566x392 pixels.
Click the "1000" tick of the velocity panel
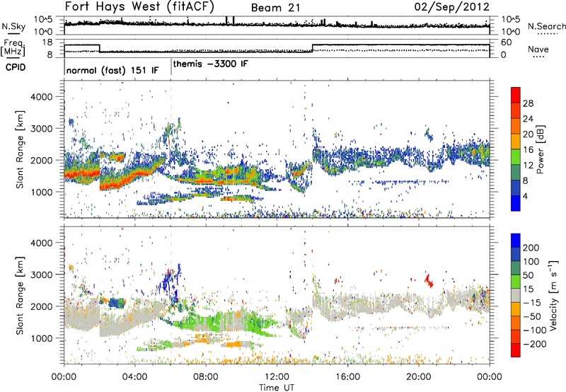tap(41, 338)
